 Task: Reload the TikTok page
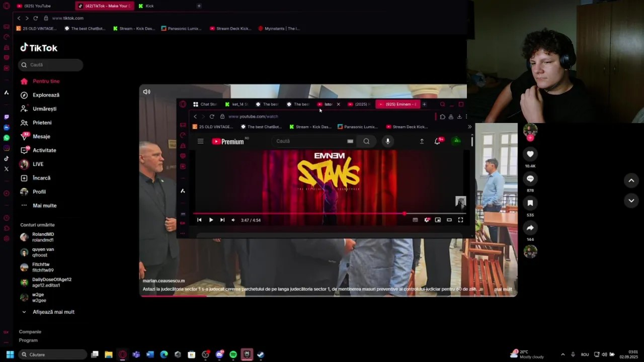click(35, 18)
